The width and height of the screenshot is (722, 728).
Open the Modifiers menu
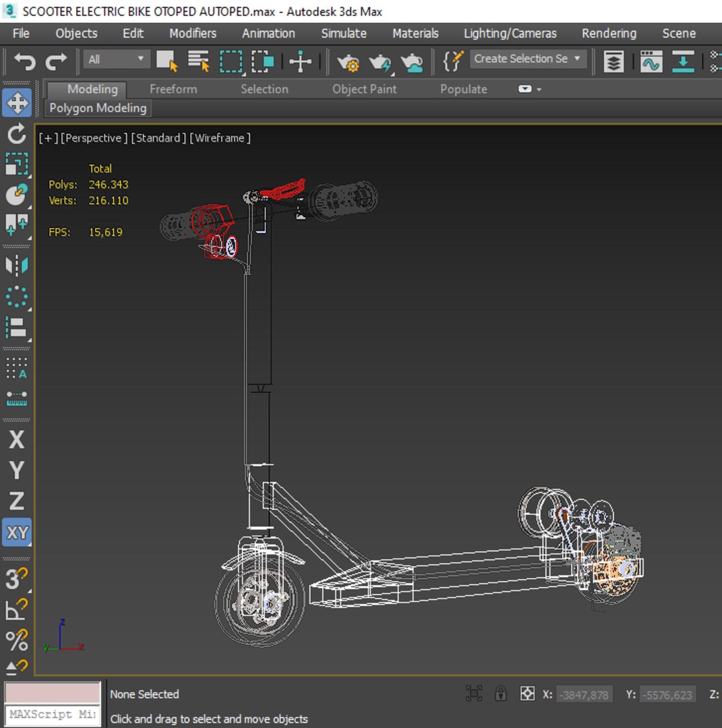[193, 34]
